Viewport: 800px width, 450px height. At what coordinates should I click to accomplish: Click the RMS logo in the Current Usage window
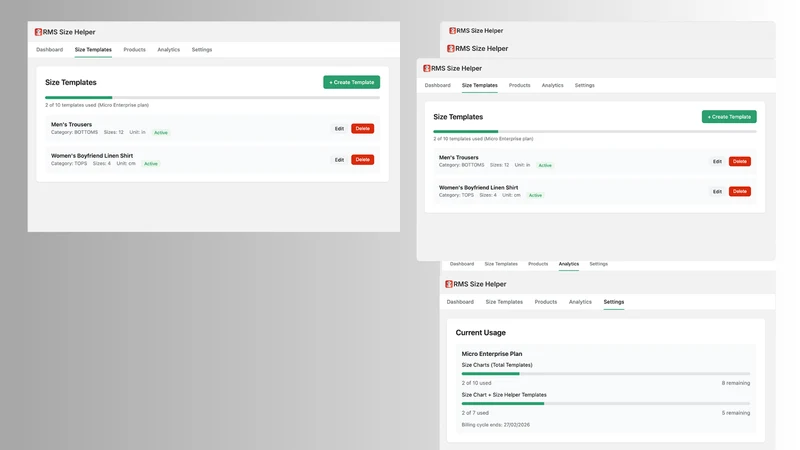448,284
